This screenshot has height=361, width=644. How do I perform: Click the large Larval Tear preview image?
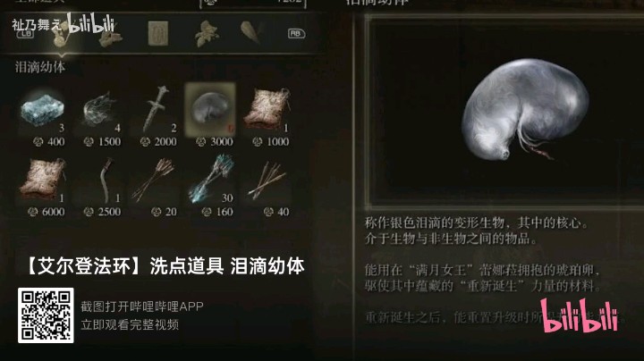[x=525, y=110]
